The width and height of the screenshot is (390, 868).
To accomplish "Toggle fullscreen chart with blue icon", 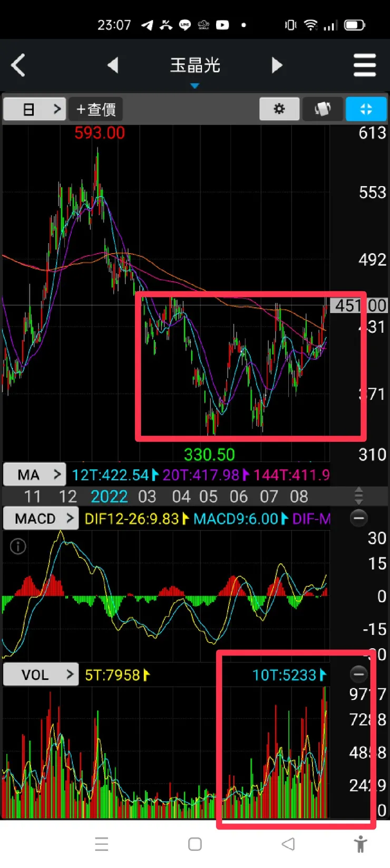I will pyautogui.click(x=366, y=109).
